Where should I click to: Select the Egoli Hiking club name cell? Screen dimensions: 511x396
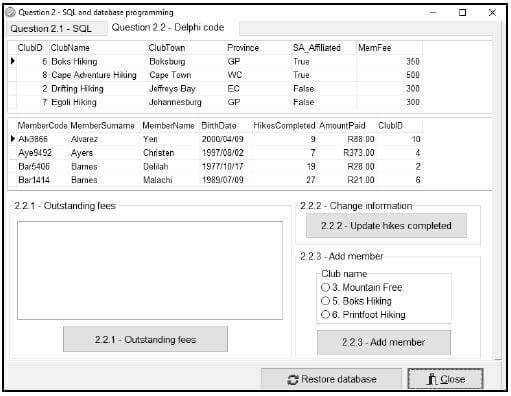click(98, 102)
